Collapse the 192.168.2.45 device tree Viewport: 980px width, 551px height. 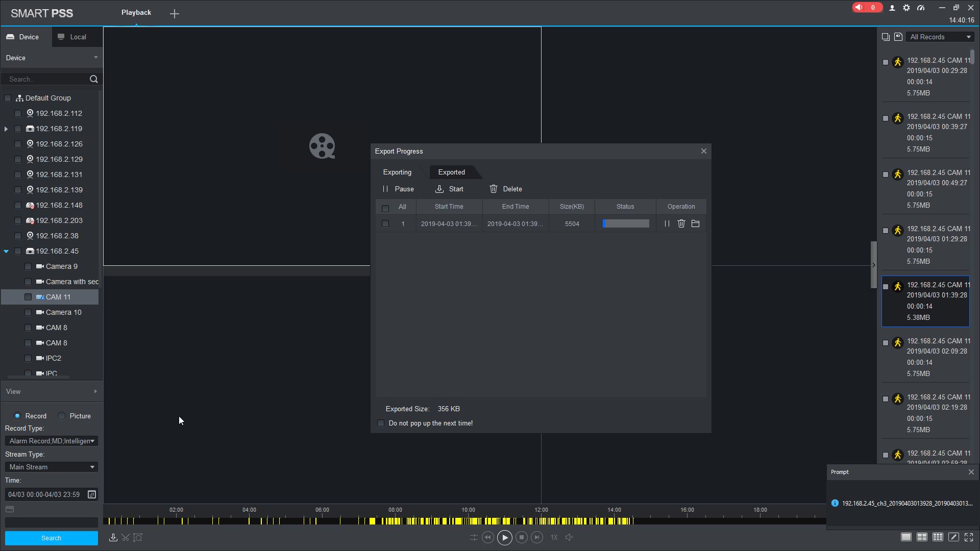6,251
